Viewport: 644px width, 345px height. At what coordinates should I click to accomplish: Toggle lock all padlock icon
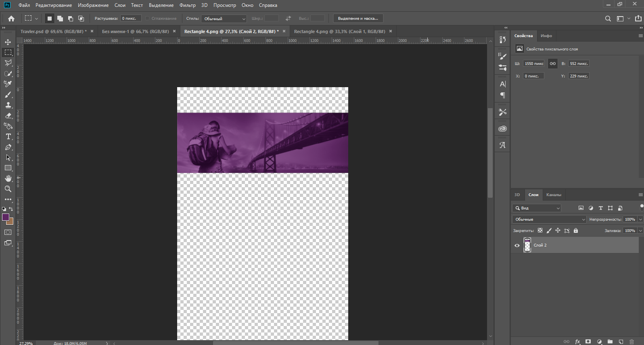576,230
